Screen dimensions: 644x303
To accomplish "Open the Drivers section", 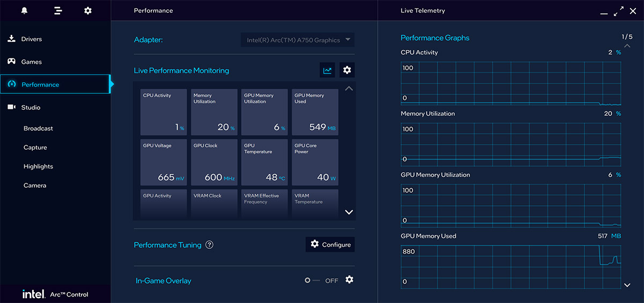I will (x=31, y=39).
